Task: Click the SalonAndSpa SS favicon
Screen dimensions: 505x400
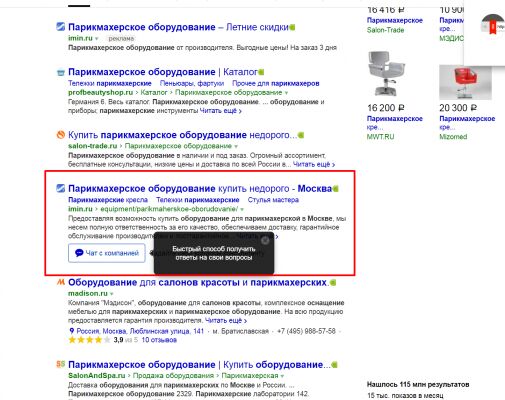Action: tap(60, 364)
